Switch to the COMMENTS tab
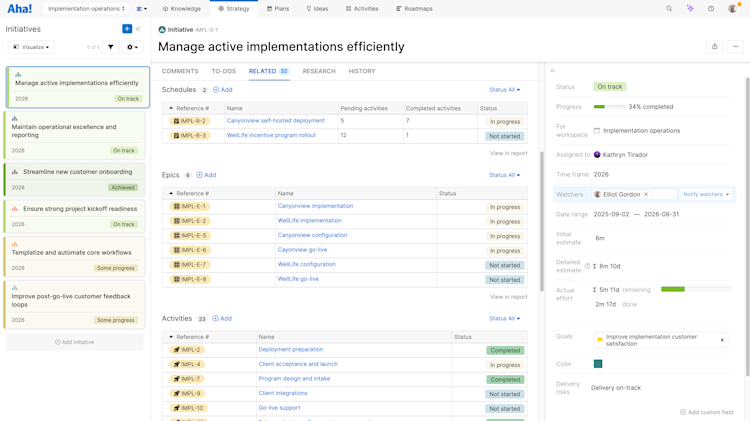 (x=180, y=71)
